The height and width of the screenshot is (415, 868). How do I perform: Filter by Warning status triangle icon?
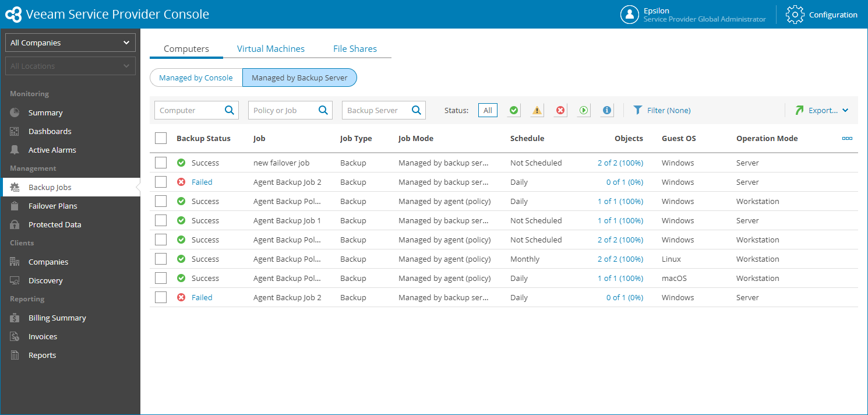pos(537,110)
